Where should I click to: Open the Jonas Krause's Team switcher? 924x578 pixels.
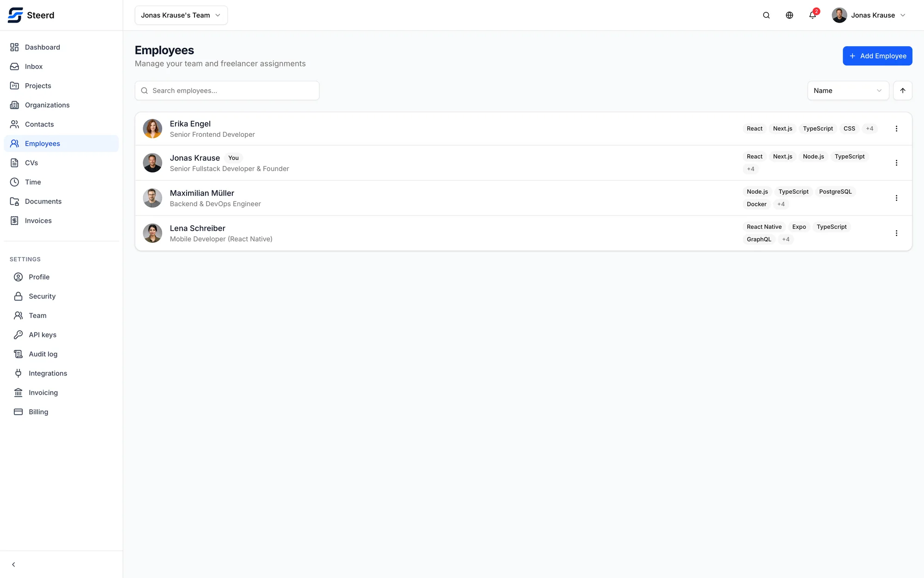(x=181, y=15)
